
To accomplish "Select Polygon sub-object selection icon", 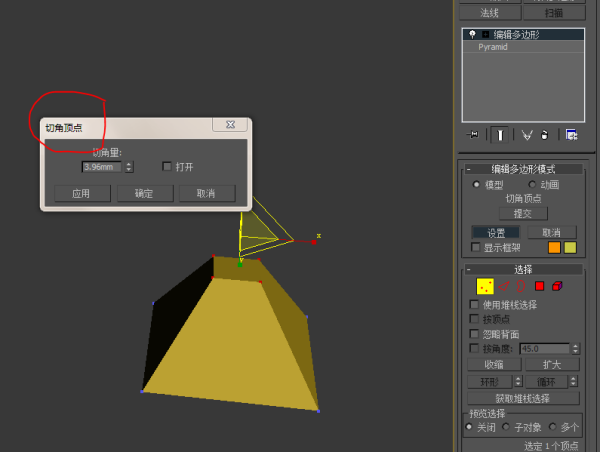I will pyautogui.click(x=540, y=286).
